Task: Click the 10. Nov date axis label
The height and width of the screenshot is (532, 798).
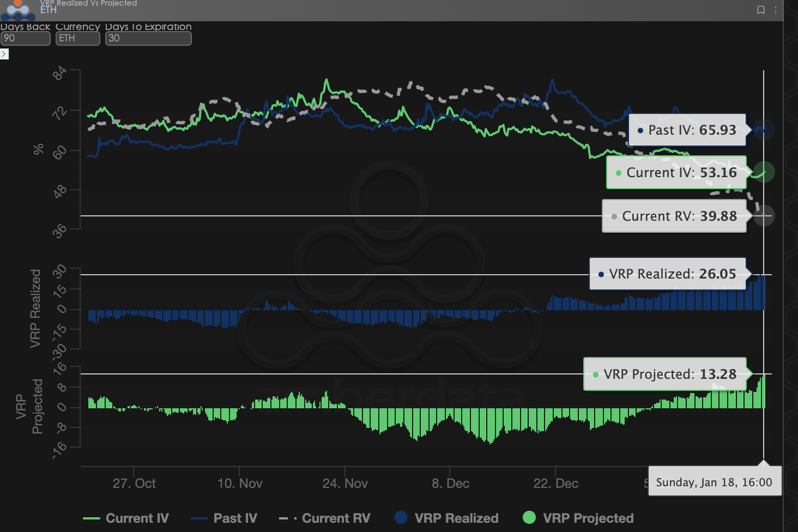Action: click(240, 483)
